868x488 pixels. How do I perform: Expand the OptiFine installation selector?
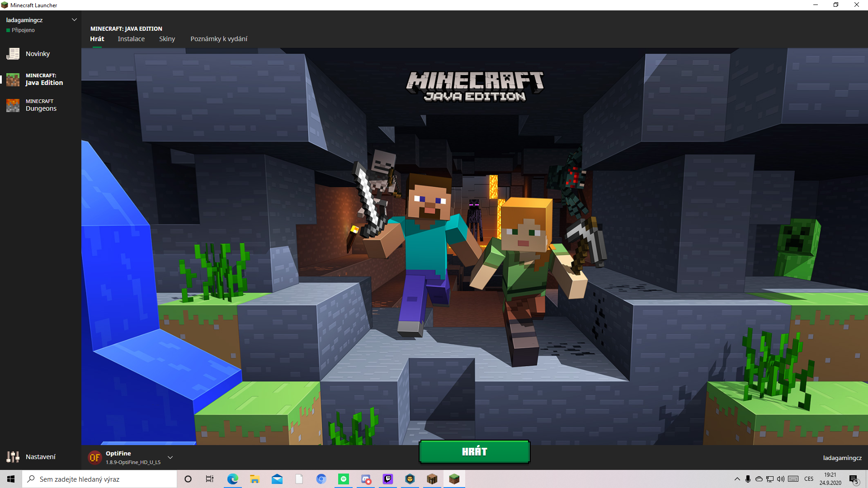click(170, 457)
